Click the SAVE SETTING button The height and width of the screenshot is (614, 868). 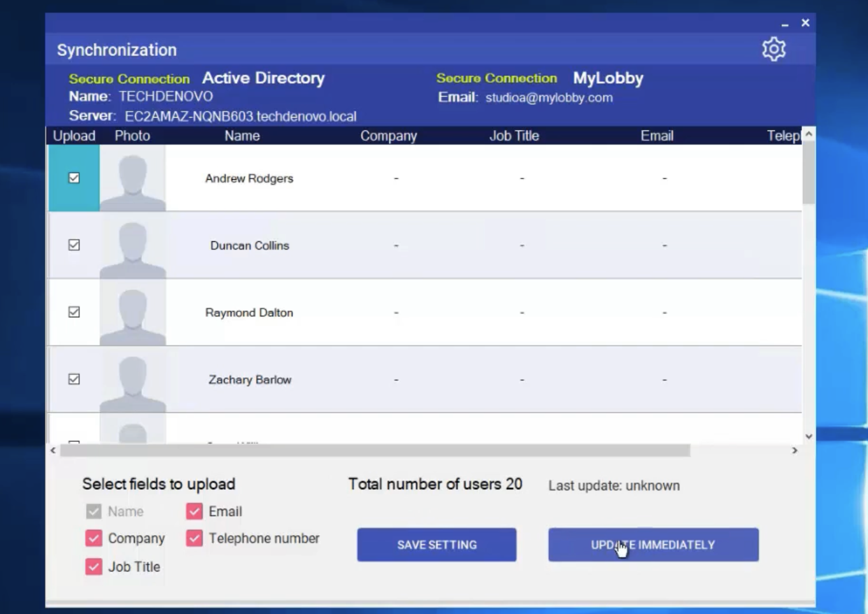[x=436, y=545]
